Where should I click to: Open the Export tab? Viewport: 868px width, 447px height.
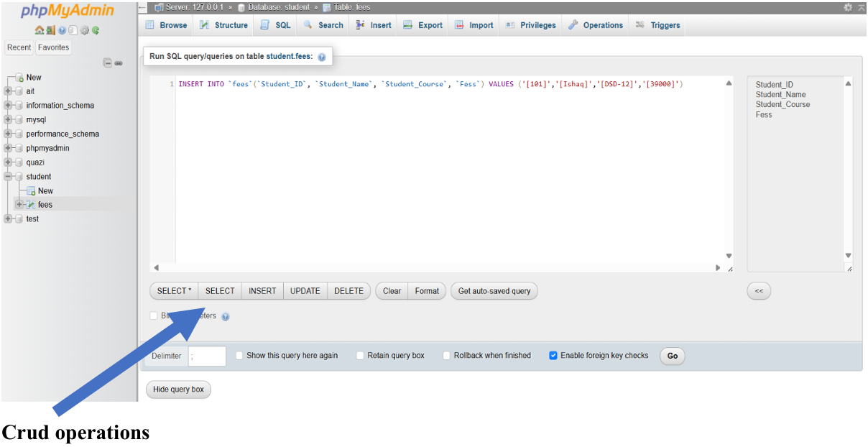click(x=423, y=25)
